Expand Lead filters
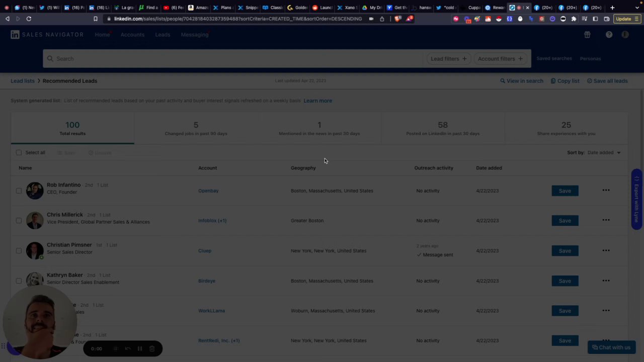This screenshot has height=362, width=644. click(x=448, y=59)
